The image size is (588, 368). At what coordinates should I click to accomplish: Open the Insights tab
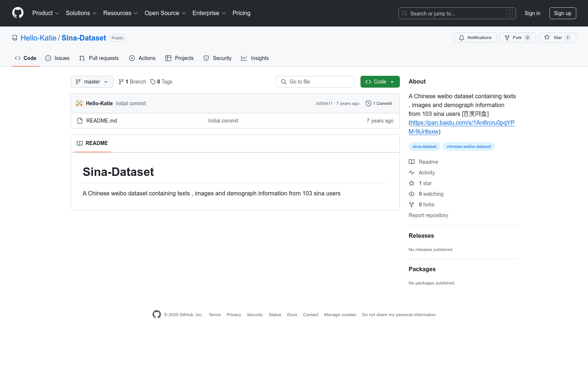pos(255,58)
